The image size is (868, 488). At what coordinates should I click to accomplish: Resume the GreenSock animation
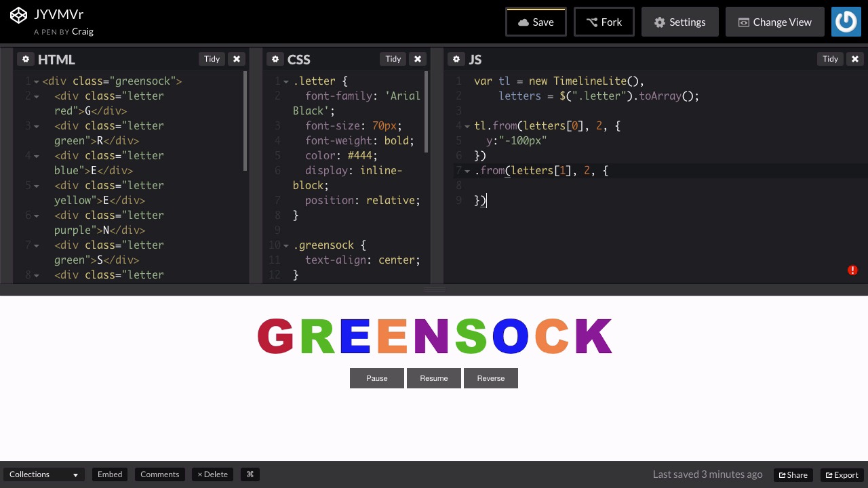(434, 378)
